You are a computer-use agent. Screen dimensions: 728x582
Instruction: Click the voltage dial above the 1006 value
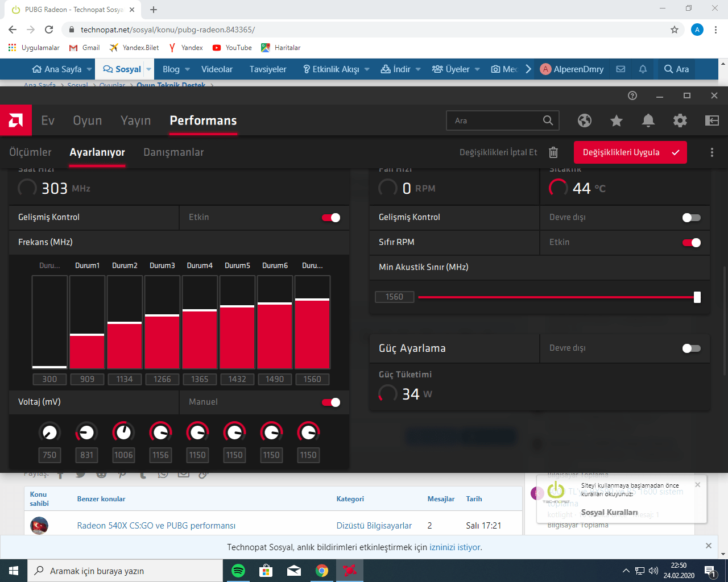pos(123,433)
